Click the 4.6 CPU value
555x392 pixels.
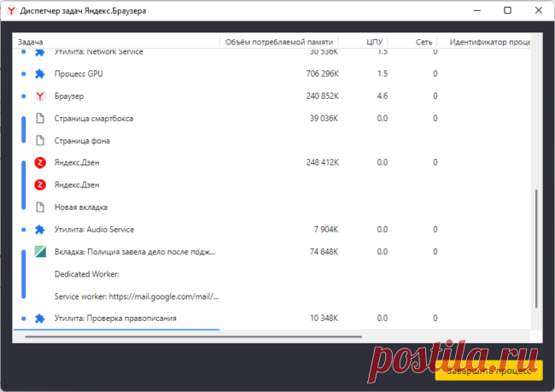pos(383,96)
